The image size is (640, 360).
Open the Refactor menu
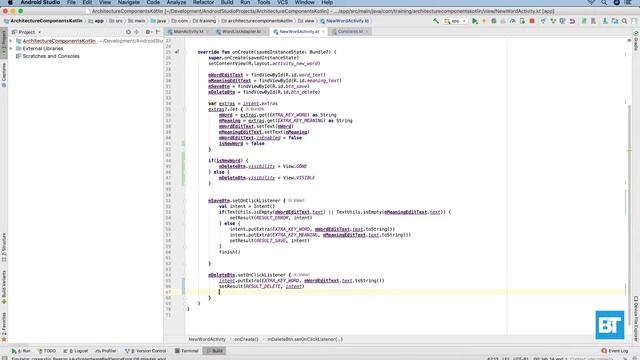point(203,2)
